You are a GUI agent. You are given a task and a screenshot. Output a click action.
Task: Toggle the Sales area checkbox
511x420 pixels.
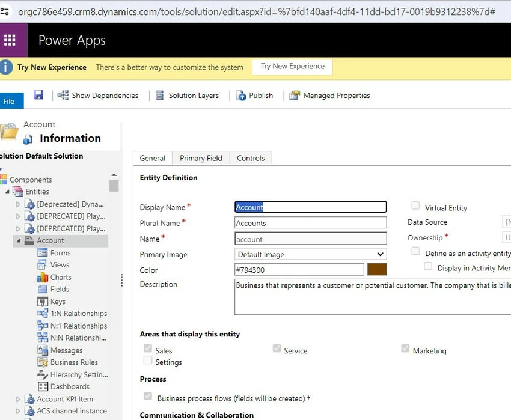148,348
